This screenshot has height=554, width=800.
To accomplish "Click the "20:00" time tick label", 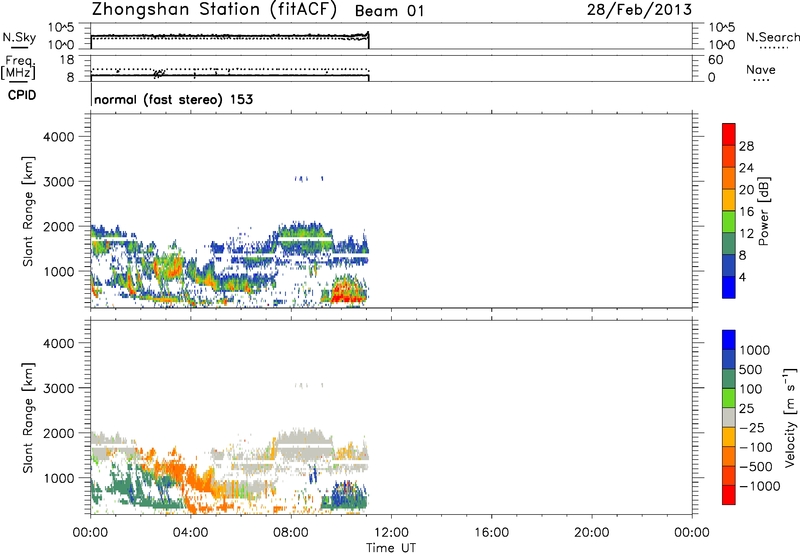I will pos(591,533).
